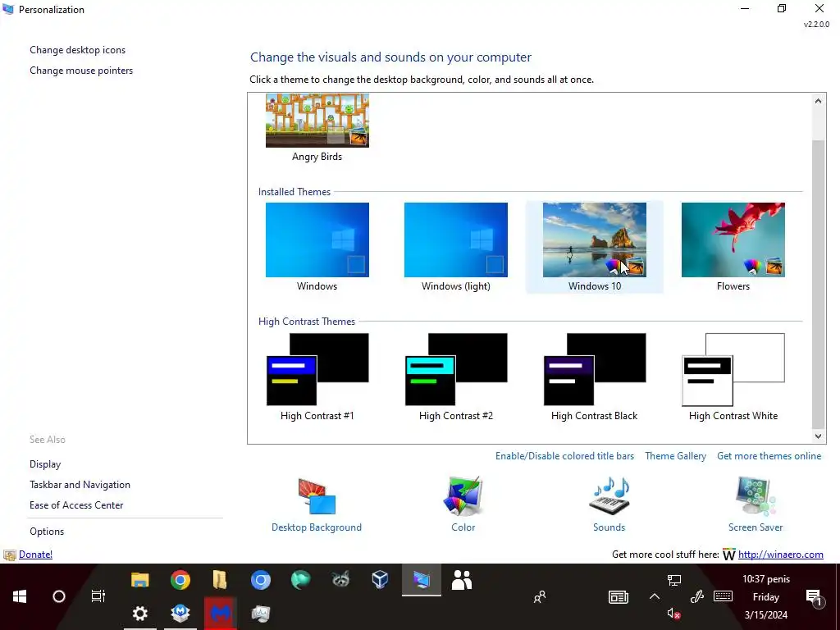This screenshot has height=630, width=840.
Task: Launch Chromium blue icon in taskbar
Action: click(260, 580)
